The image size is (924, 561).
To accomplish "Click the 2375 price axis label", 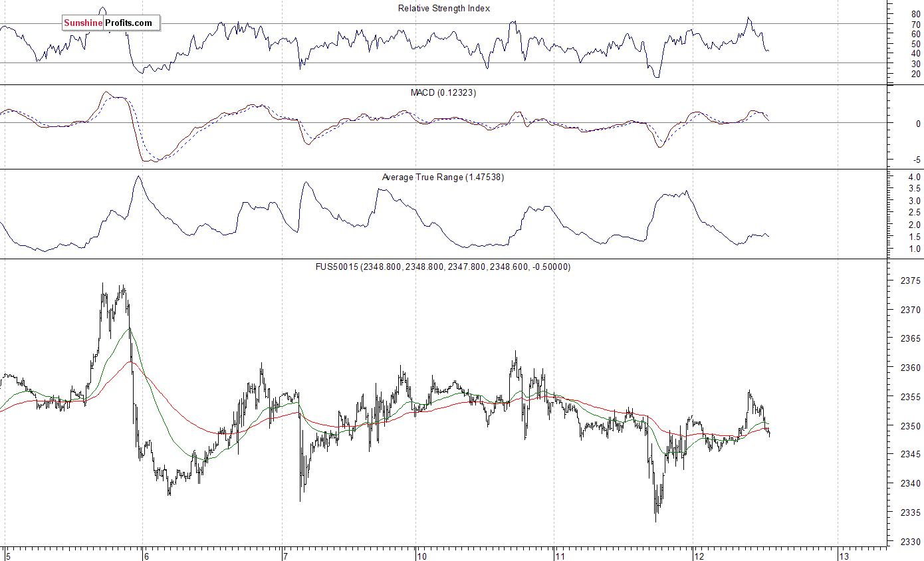I will point(911,281).
